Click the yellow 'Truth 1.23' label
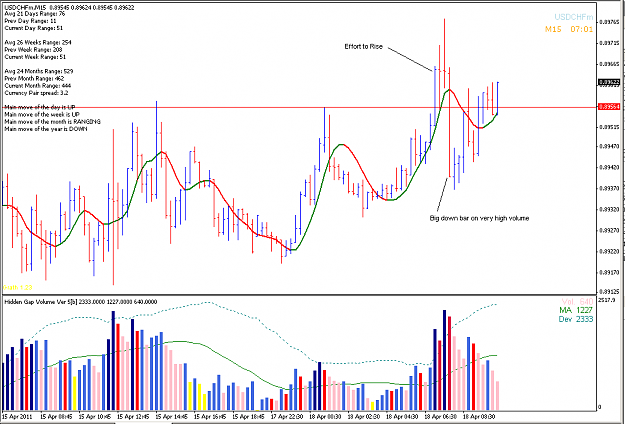625x424 pixels. (x=18, y=287)
